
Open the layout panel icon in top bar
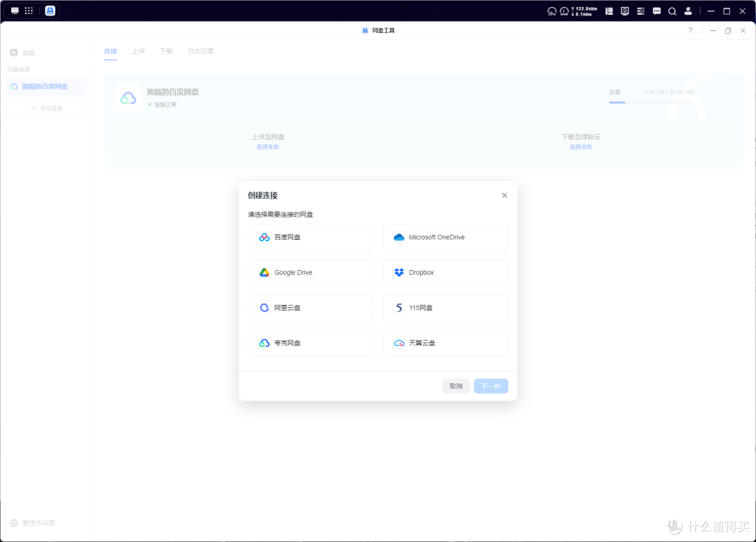(x=610, y=11)
